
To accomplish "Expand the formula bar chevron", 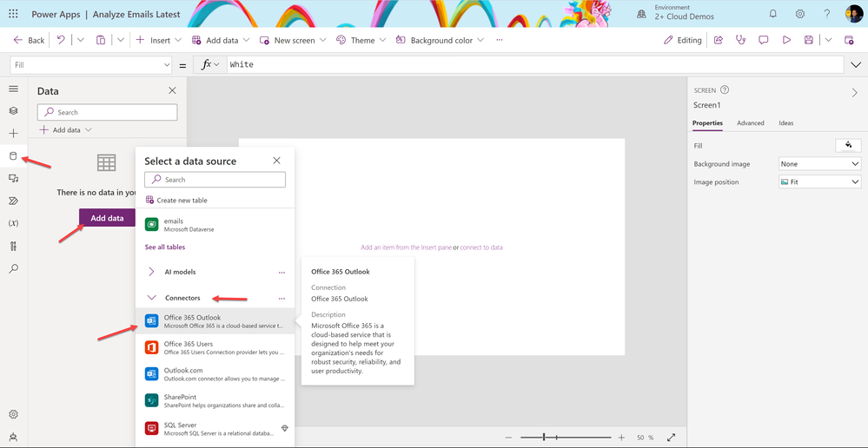I will tap(855, 65).
